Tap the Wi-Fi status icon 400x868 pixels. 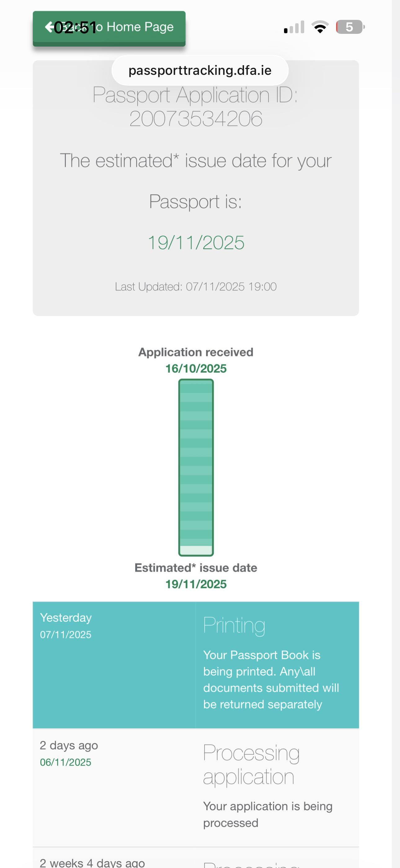(320, 27)
